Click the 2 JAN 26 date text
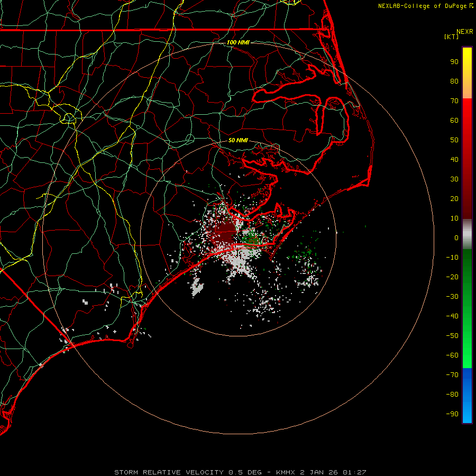The image size is (476, 476). pyautogui.click(x=319, y=472)
